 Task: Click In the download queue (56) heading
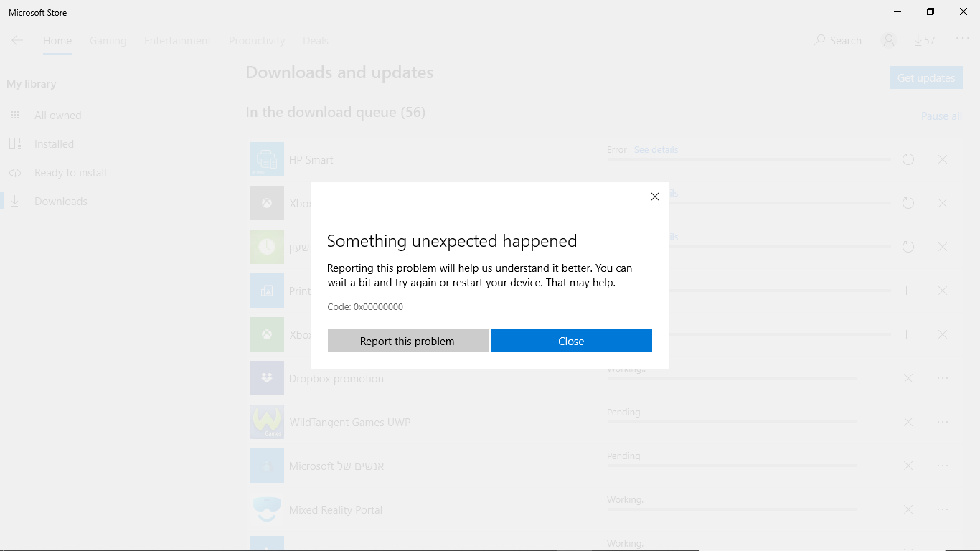pyautogui.click(x=336, y=113)
